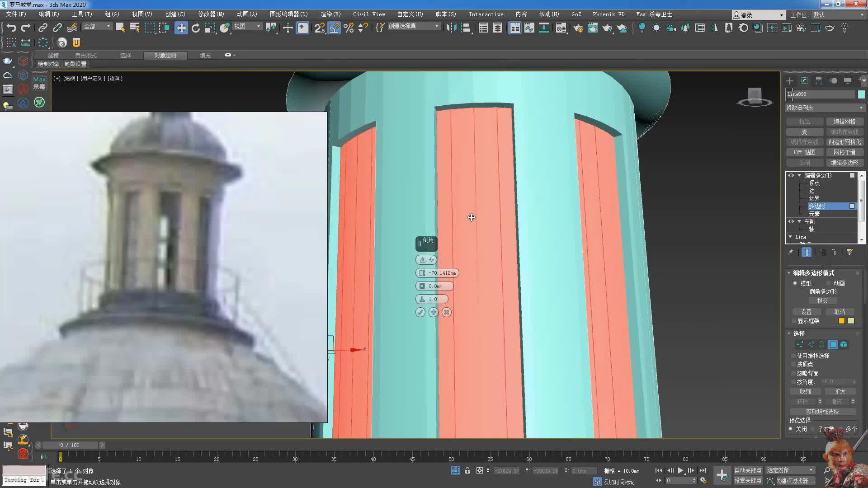Viewport: 868px width, 488px height.
Task: Select 子对象 preview radio button
Action: point(813,429)
